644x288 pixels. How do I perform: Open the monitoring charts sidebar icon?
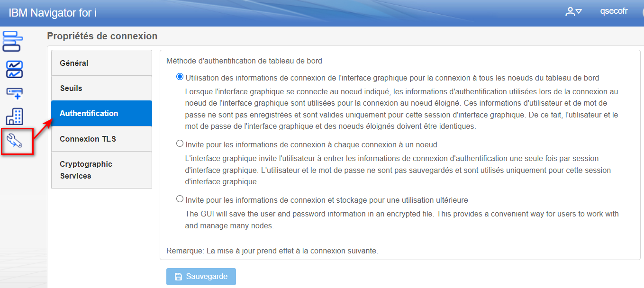pos(14,69)
